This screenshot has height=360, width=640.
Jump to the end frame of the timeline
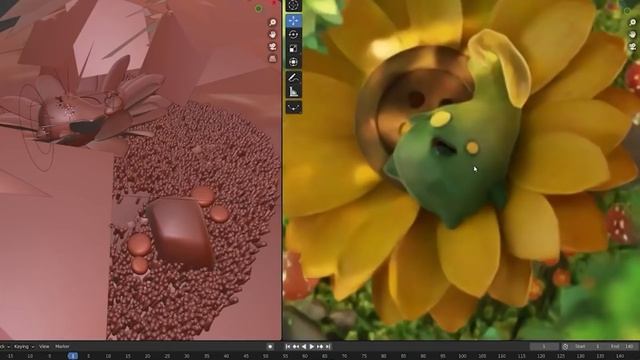[x=328, y=347]
